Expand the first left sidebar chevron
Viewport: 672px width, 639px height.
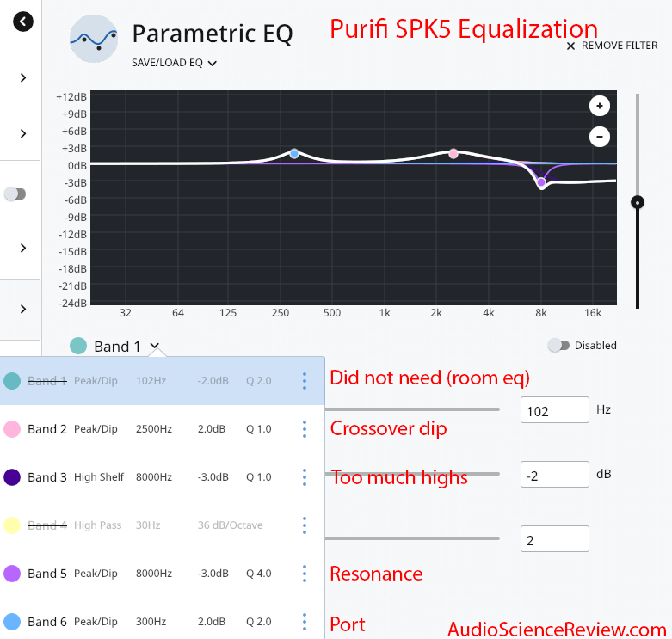(23, 78)
